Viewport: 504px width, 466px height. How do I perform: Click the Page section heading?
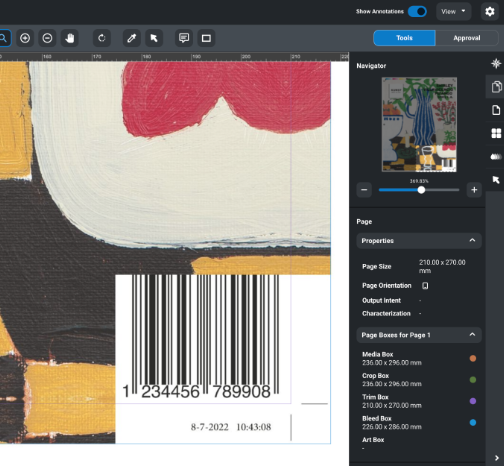[364, 222]
